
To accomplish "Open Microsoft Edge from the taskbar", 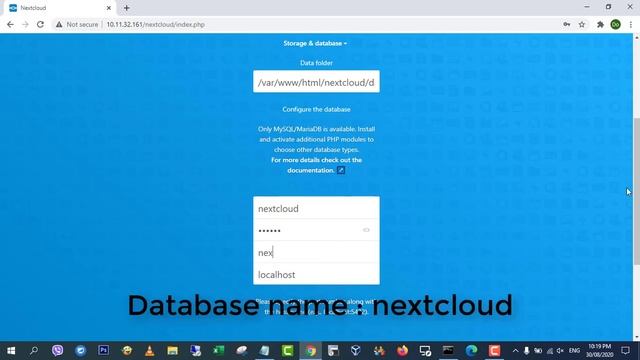I will (471, 350).
